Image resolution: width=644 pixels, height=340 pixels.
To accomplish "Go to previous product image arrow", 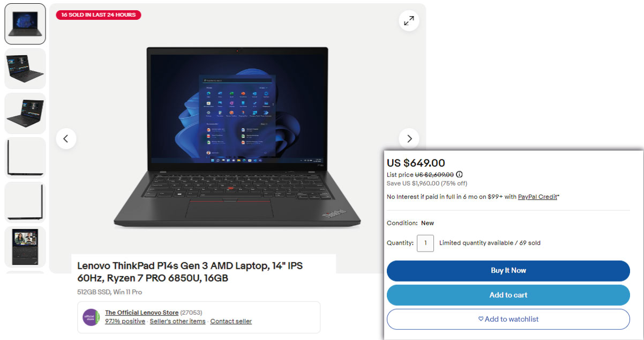I will (66, 139).
